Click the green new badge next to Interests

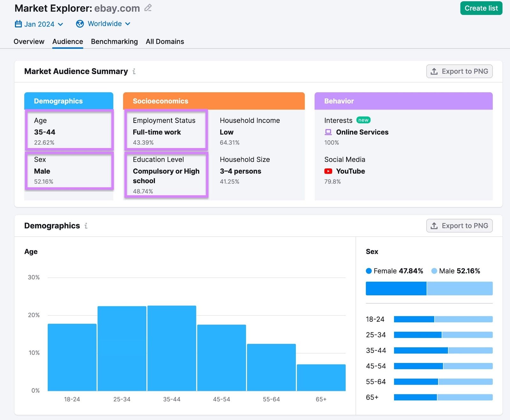363,120
